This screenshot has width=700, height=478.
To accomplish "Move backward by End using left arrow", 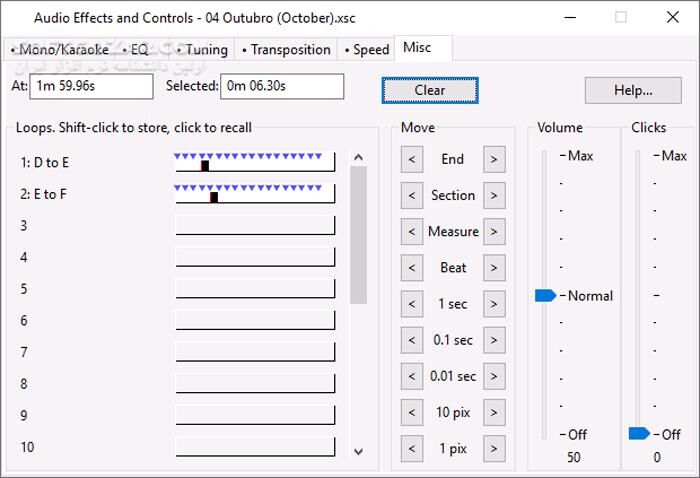I will click(411, 159).
